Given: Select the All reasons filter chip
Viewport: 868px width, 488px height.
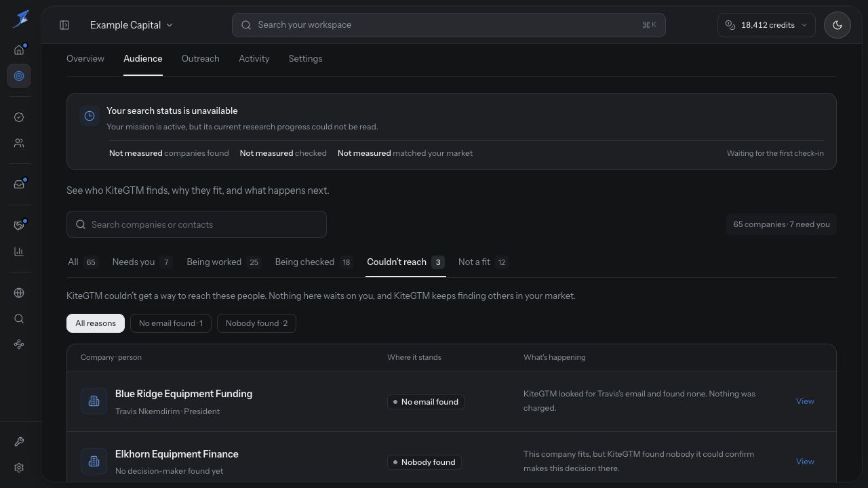Looking at the screenshot, I should tap(96, 323).
